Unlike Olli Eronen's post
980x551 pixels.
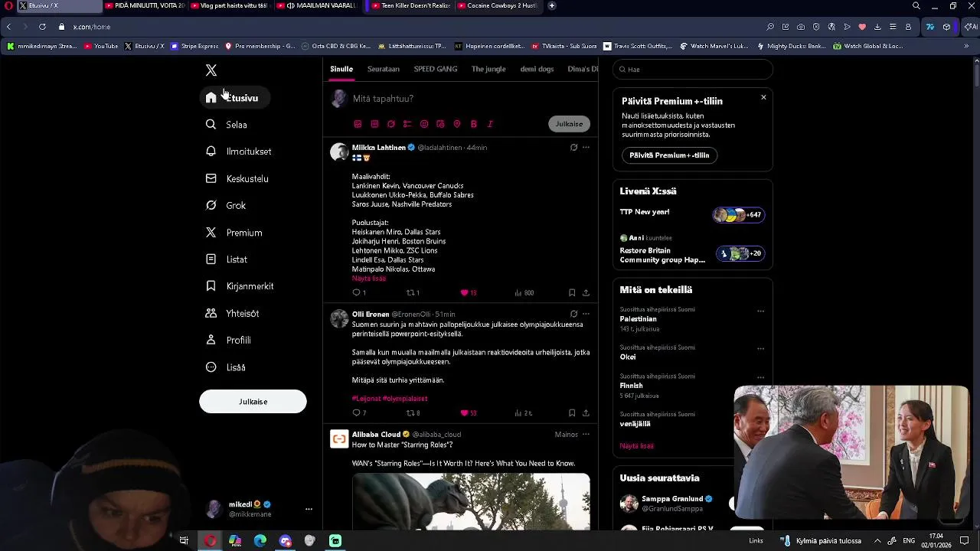464,412
